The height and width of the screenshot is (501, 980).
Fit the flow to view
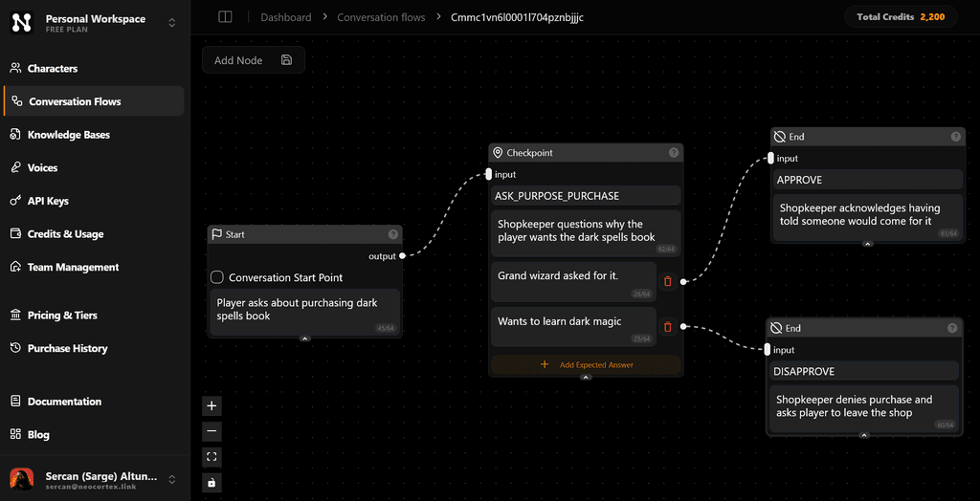212,457
